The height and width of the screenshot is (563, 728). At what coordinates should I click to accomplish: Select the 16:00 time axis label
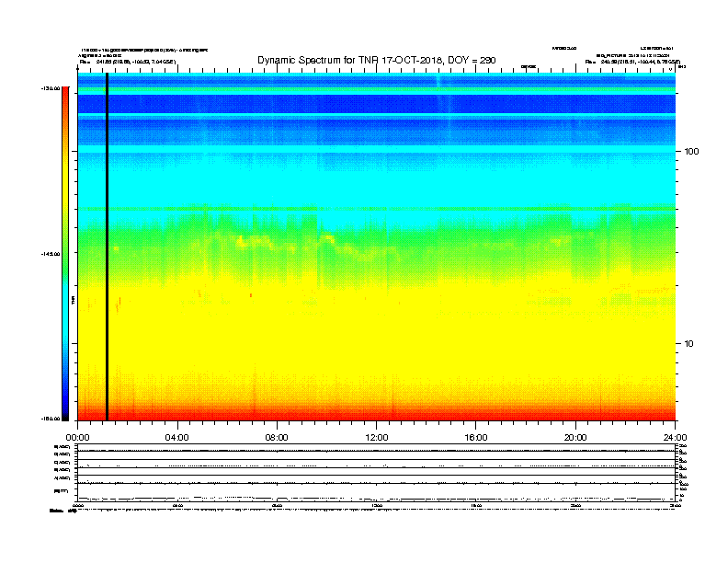click(x=476, y=438)
